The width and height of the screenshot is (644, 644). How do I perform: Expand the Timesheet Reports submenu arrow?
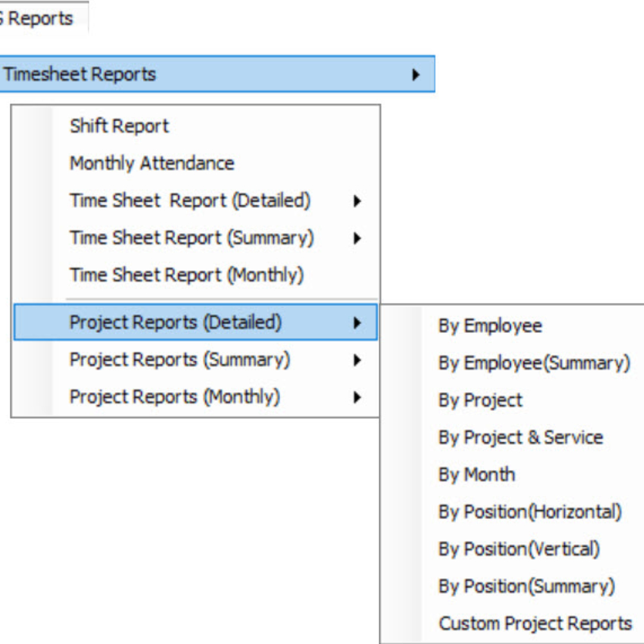pos(415,75)
